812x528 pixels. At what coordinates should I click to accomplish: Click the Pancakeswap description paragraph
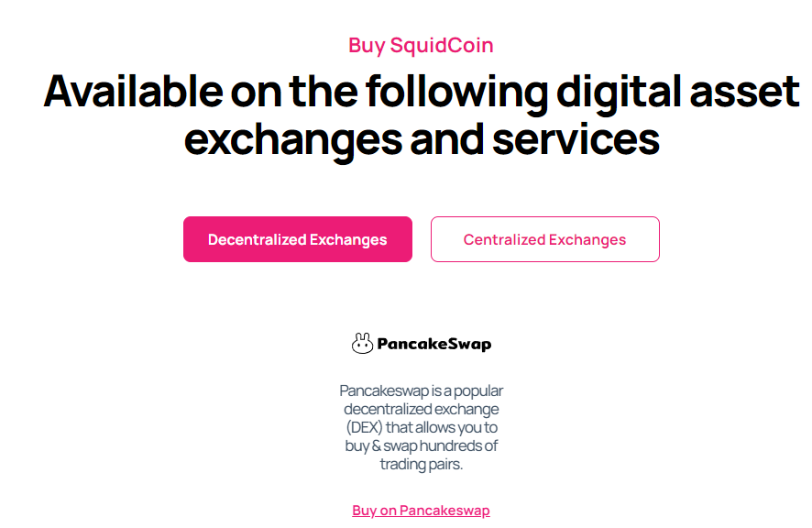point(421,427)
